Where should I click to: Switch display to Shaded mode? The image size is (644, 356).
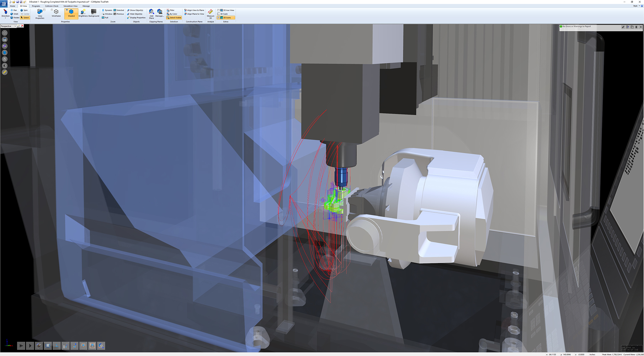[71, 14]
